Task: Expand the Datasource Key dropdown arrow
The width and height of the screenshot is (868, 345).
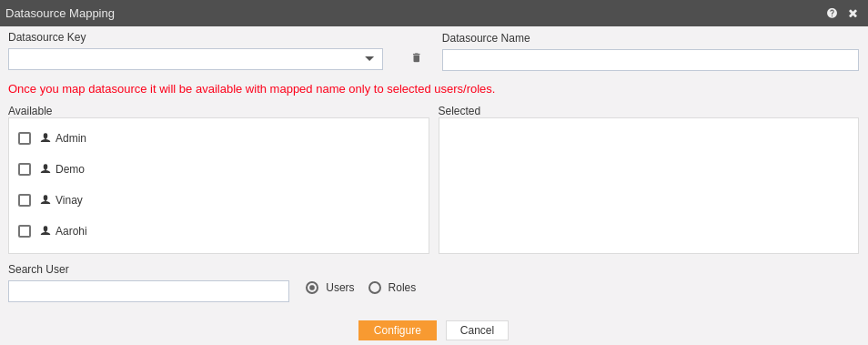Action: (369, 58)
